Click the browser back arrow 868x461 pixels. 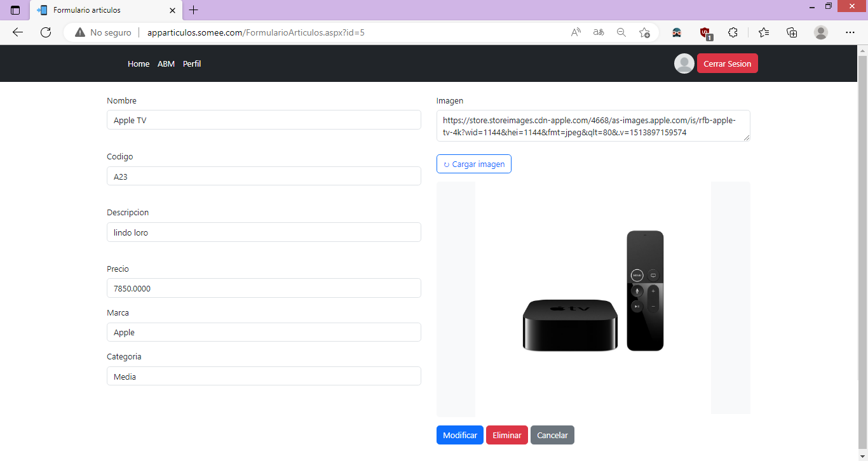click(x=18, y=32)
